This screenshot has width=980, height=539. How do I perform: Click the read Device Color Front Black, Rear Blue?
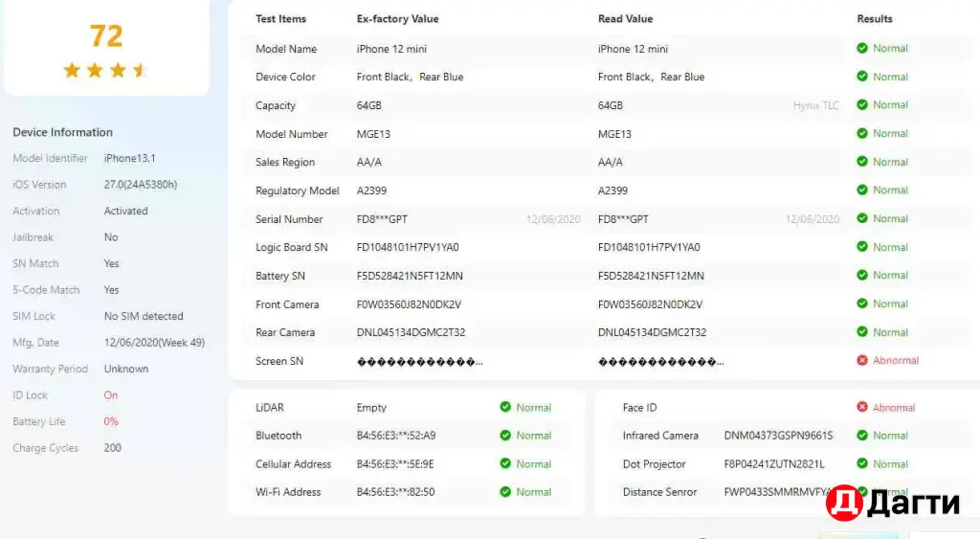[x=651, y=77]
